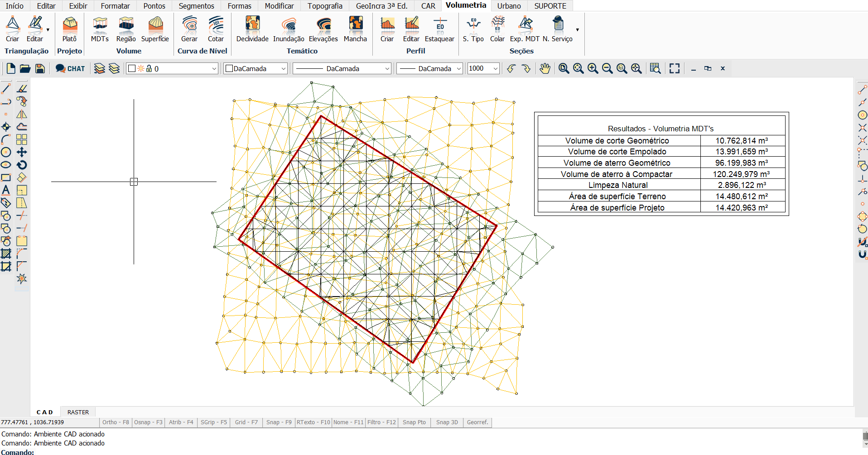Toggle Osnap - F3 setting
The image size is (868, 455).
pyautogui.click(x=148, y=422)
